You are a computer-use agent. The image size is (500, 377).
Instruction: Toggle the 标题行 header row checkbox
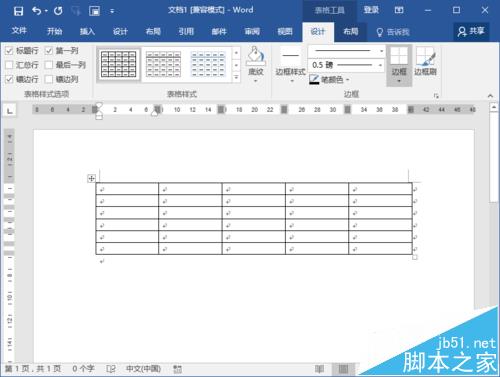point(9,51)
